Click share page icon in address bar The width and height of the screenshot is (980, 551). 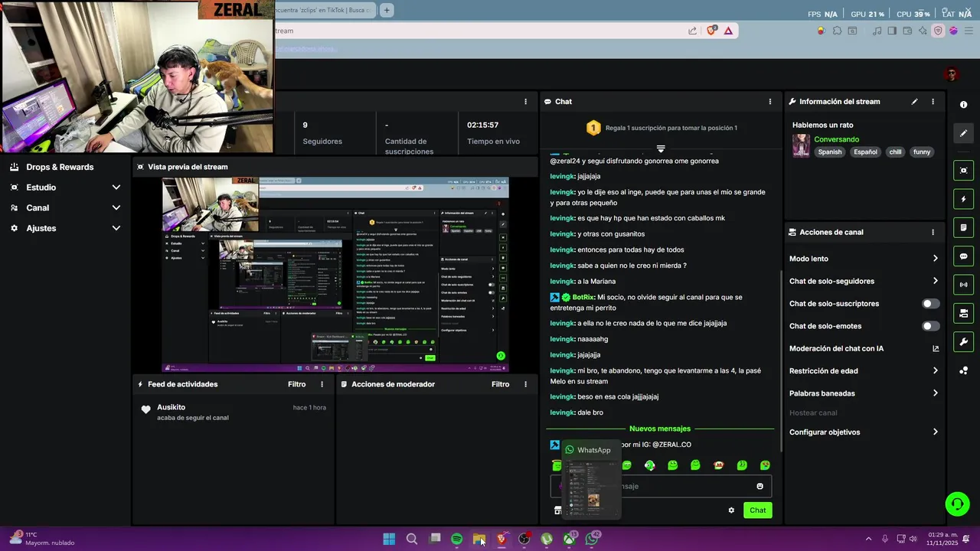692,31
